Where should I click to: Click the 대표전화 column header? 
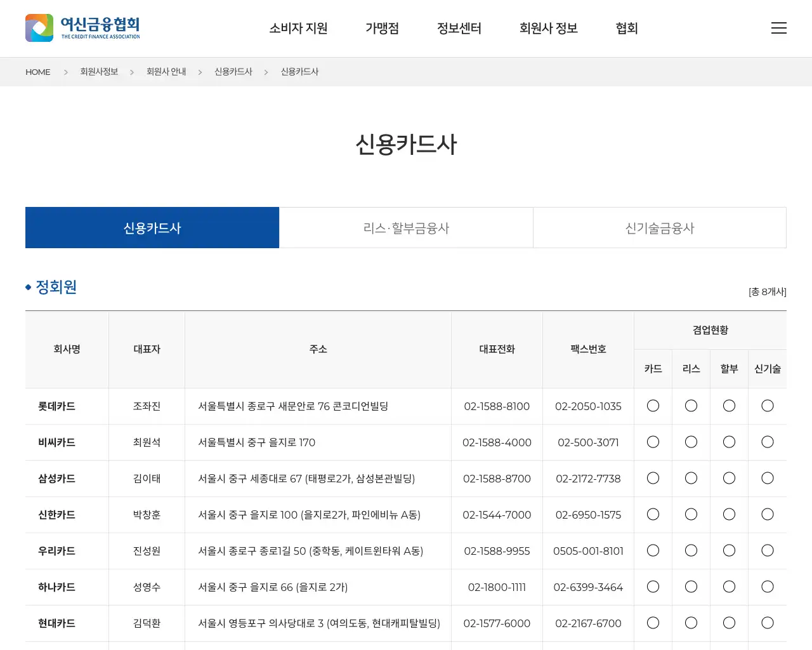click(497, 349)
